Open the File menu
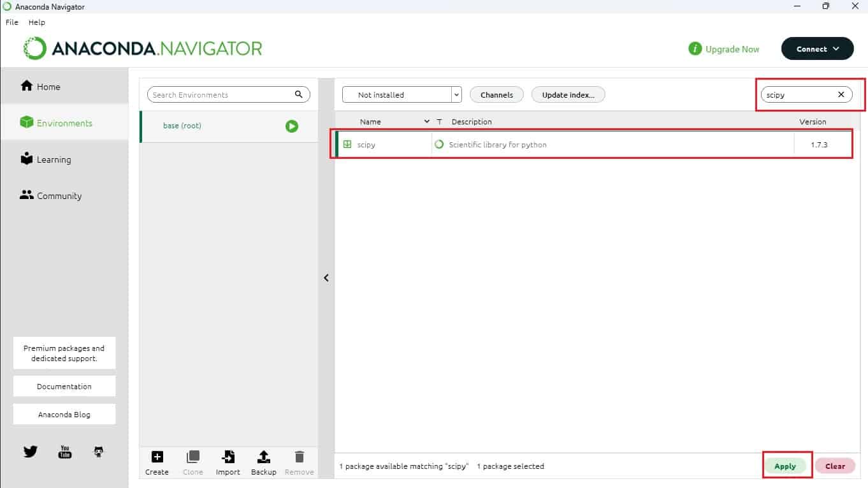The height and width of the screenshot is (488, 868). (12, 22)
